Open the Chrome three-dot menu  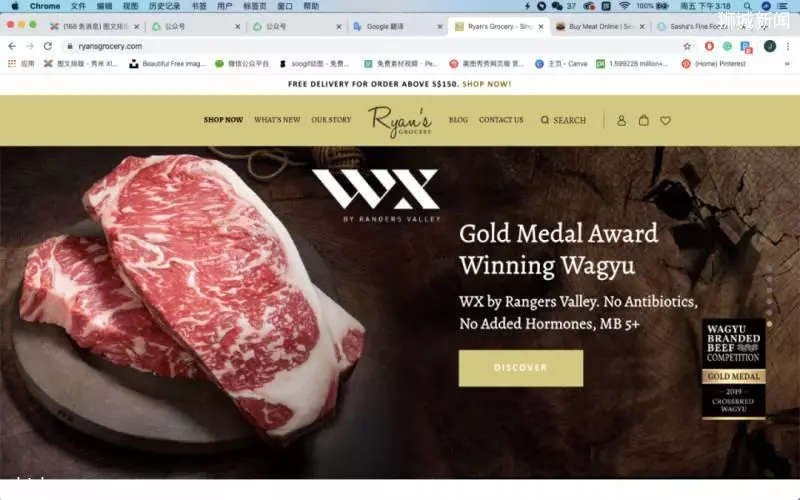(788, 46)
